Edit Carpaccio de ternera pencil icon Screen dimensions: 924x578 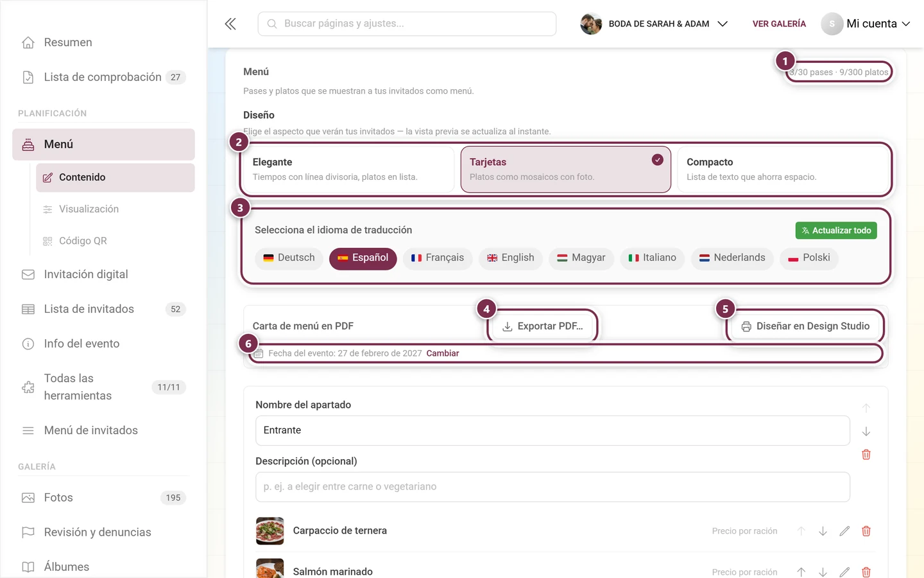[x=844, y=531]
